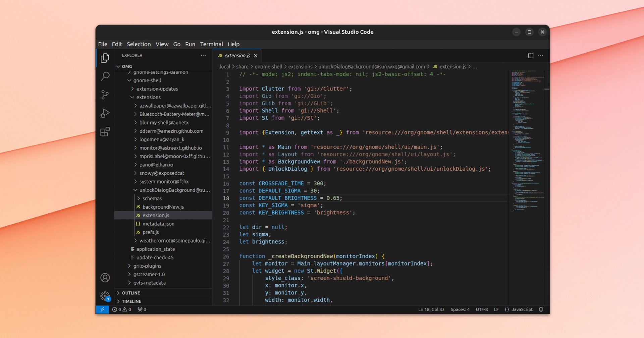This screenshot has width=644, height=338.
Task: Expand the system-monitor@fthx folder
Action: 163,181
